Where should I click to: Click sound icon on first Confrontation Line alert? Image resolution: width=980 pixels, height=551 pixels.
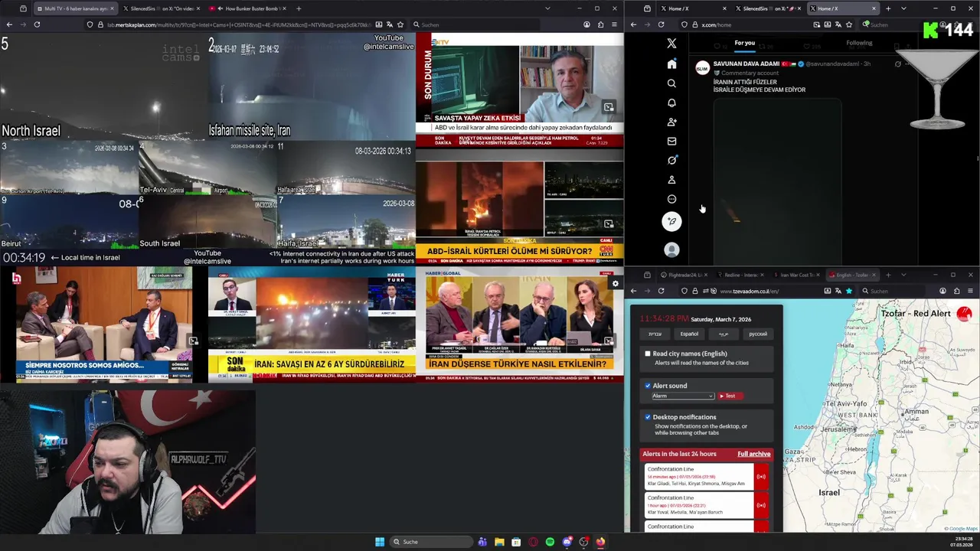(761, 477)
